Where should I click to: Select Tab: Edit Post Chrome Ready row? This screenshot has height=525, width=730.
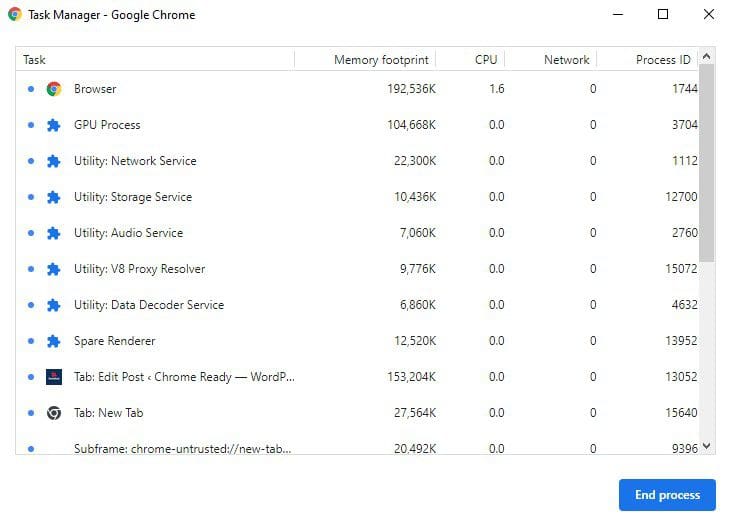pyautogui.click(x=357, y=377)
